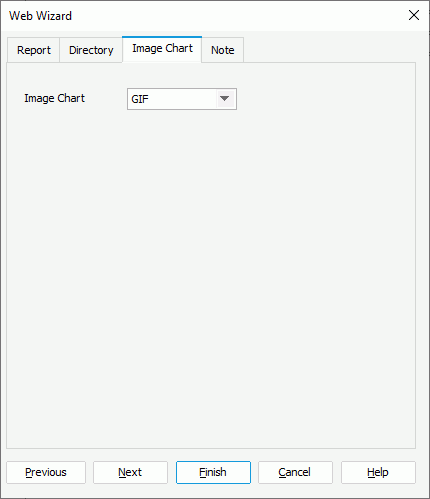Image resolution: width=430 pixels, height=499 pixels.
Task: Expand the Image Chart format dropdown arrow
Action: tap(225, 99)
